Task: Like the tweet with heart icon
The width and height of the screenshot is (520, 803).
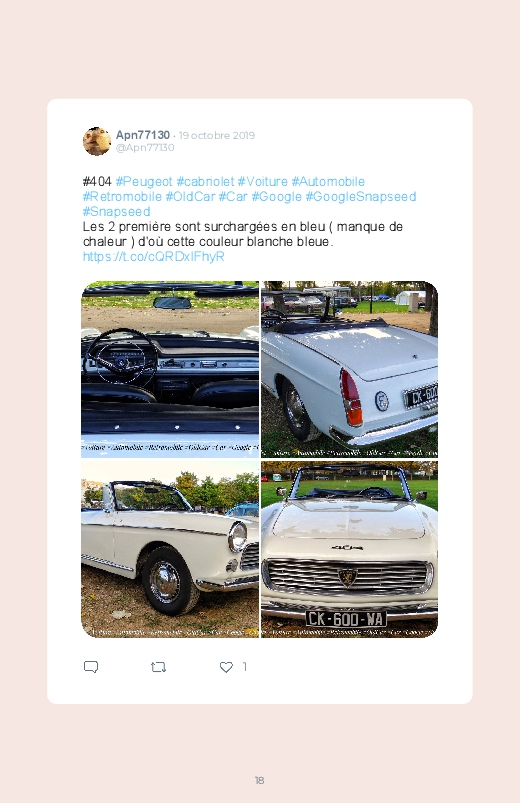Action: click(226, 667)
